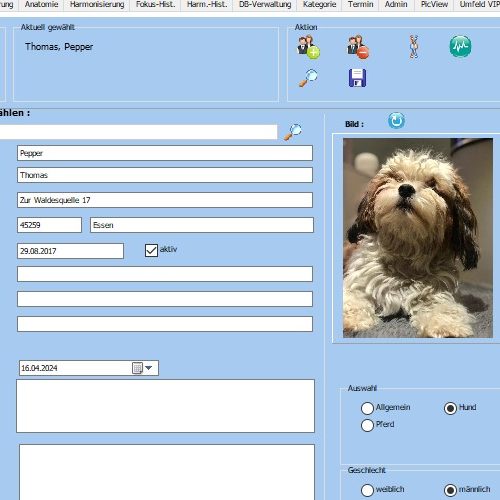500x500 pixels.
Task: Open the Termin tab
Action: [x=361, y=5]
